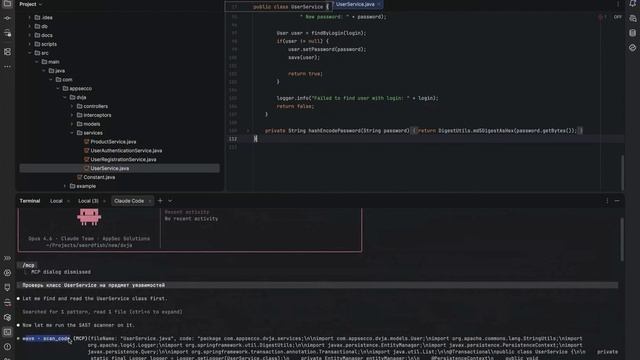Click 'No recent activity' text in Claude panel
640x360 pixels.
pyautogui.click(x=191, y=219)
